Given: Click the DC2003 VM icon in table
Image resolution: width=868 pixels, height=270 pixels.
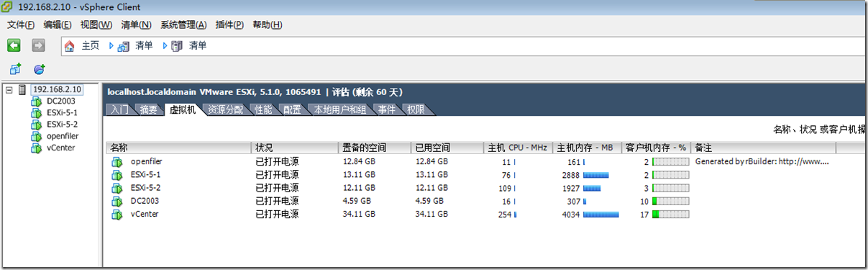Looking at the screenshot, I should [117, 201].
